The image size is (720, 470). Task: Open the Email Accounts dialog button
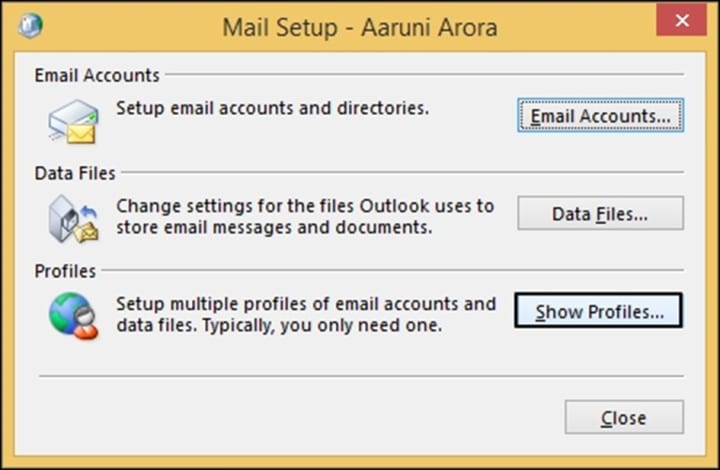(600, 115)
